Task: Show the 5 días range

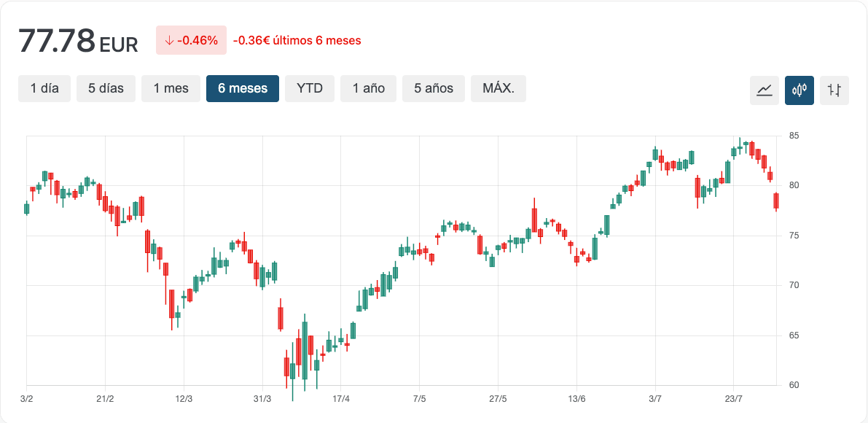Action: (x=106, y=88)
